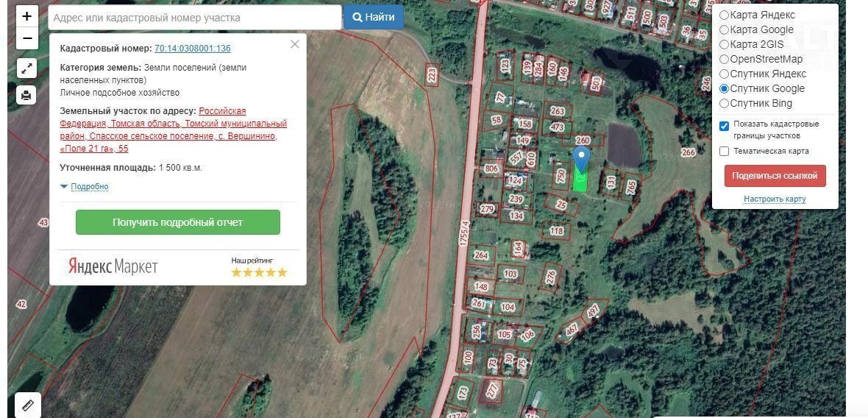868x418 pixels.
Task: Choose the Спутник Bing layer
Action: pos(725,103)
